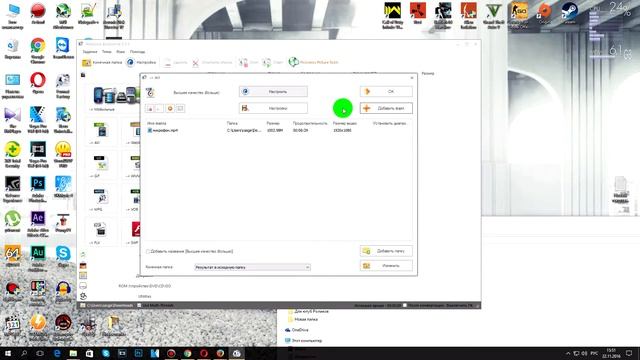This screenshot has width=640, height=360.
Task: Open the Steam desktop shortcut
Action: [x=569, y=13]
